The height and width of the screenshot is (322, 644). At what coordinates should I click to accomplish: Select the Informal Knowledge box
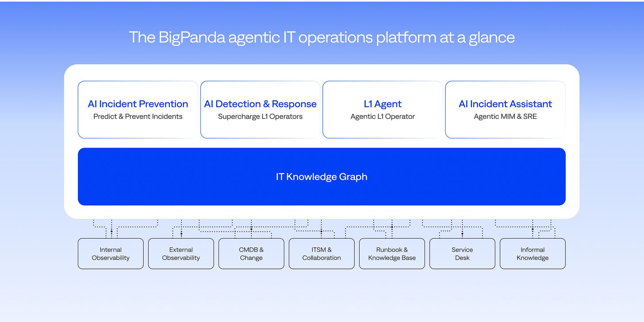click(x=533, y=254)
